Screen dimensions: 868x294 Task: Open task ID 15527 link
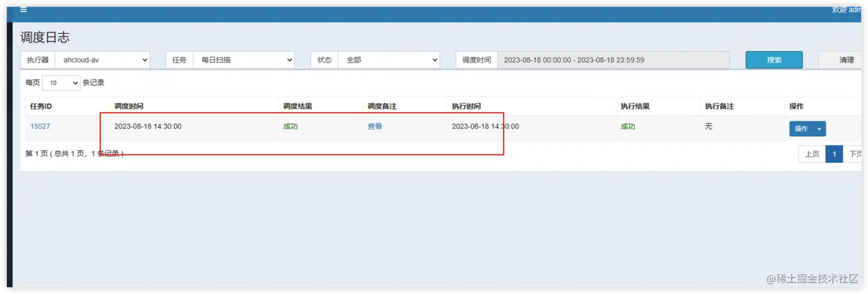(40, 126)
